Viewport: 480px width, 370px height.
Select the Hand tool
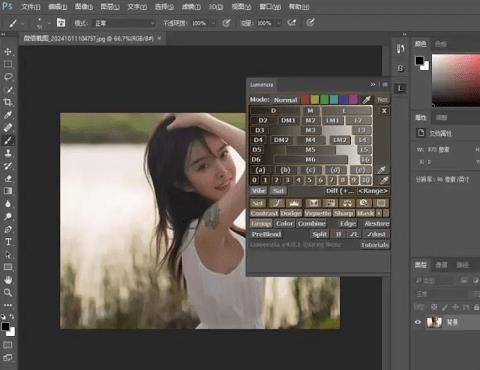tap(8, 280)
